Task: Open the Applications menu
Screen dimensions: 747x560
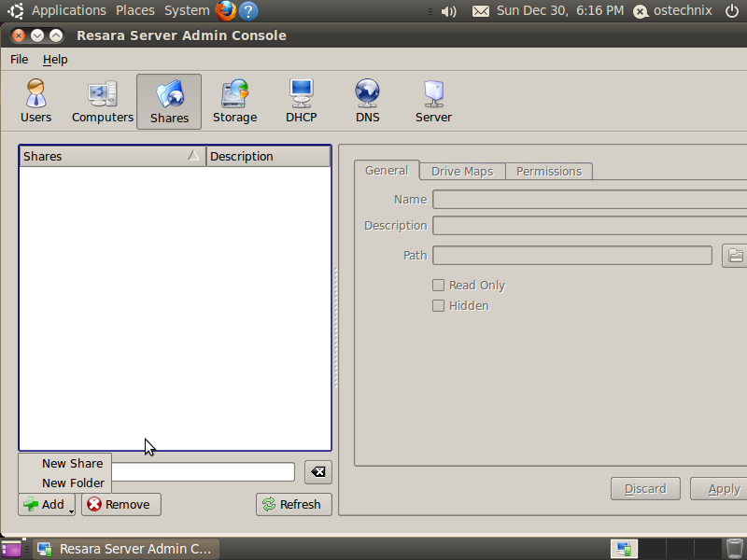Action: coord(68,10)
